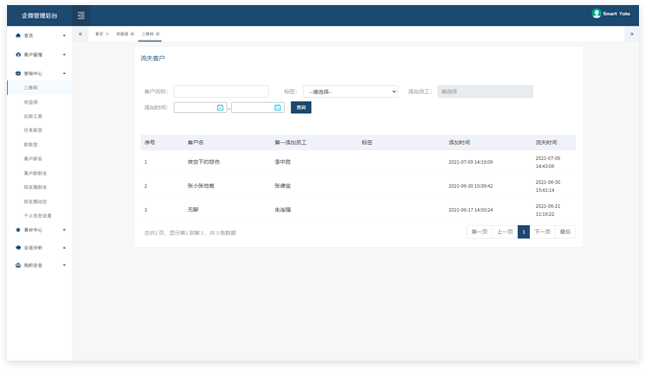Image resolution: width=646 pixels, height=370 pixels.
Task: Click the 客户名称 input field
Action: [221, 91]
